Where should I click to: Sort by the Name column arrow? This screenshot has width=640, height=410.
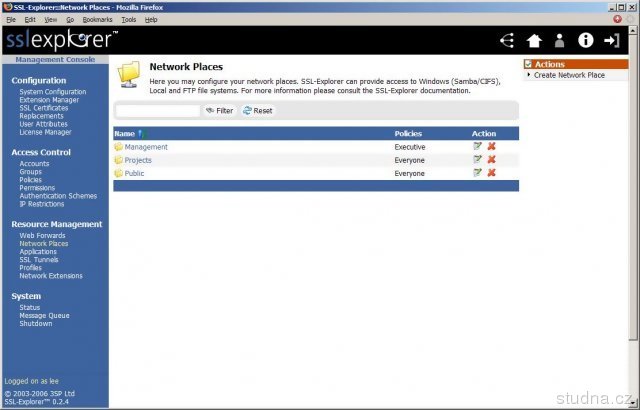(x=141, y=133)
